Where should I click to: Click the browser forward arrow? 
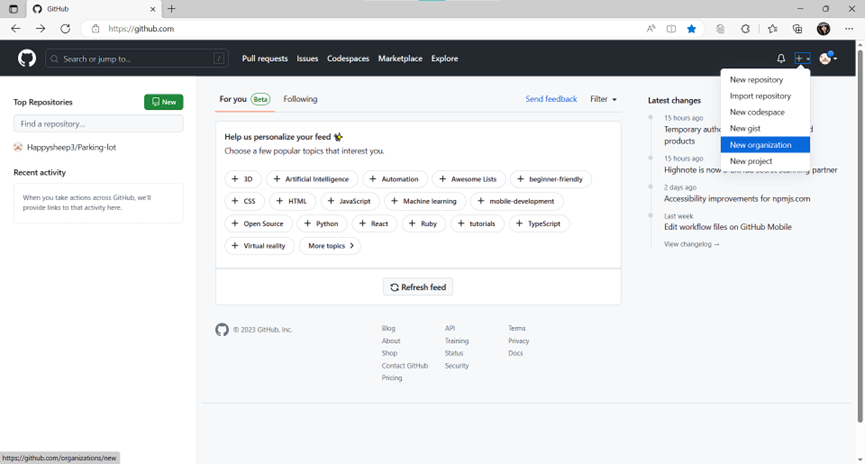40,28
